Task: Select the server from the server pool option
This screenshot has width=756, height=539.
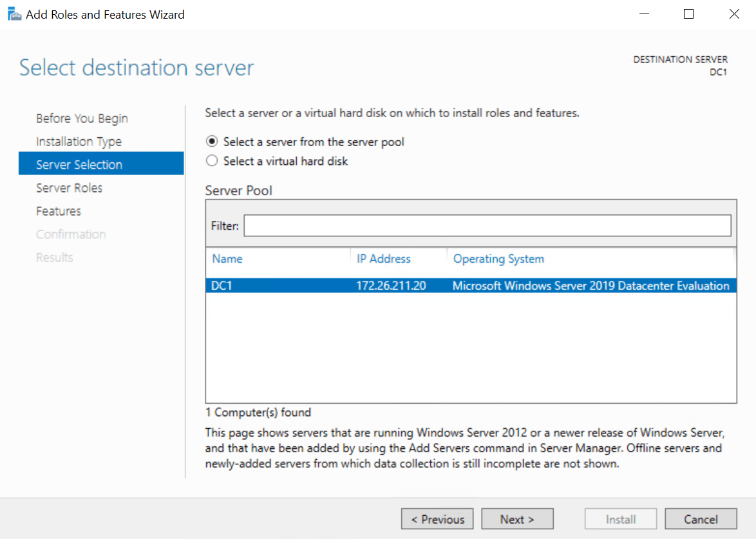Action: coord(212,142)
